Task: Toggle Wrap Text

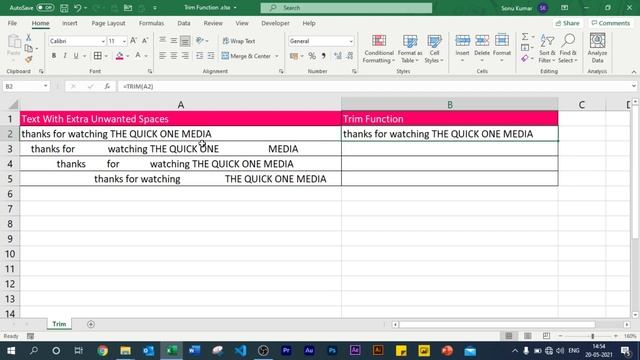Action: pos(239,41)
